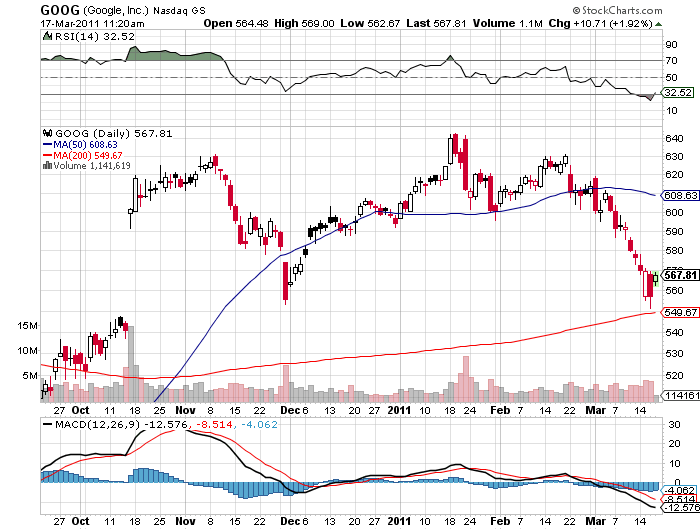Screen dimensions: 700x530
Task: Click the candlestick icon before GOOG (Daily)
Action: [x=47, y=133]
